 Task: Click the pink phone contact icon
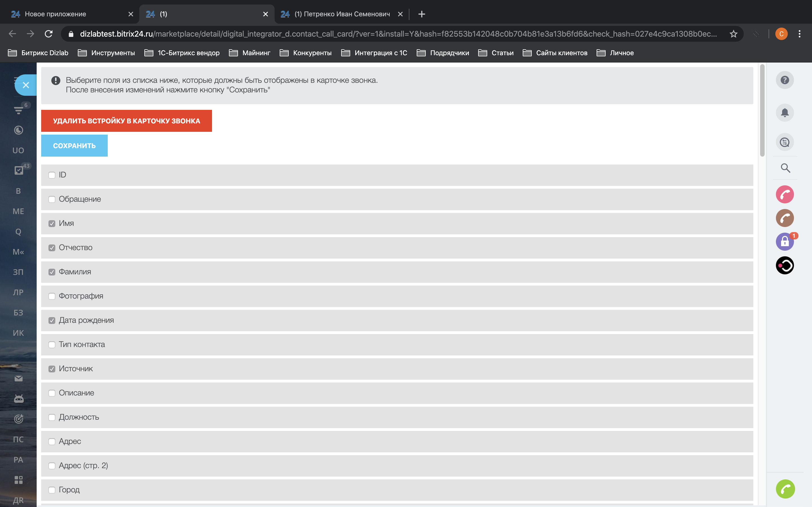tap(784, 194)
